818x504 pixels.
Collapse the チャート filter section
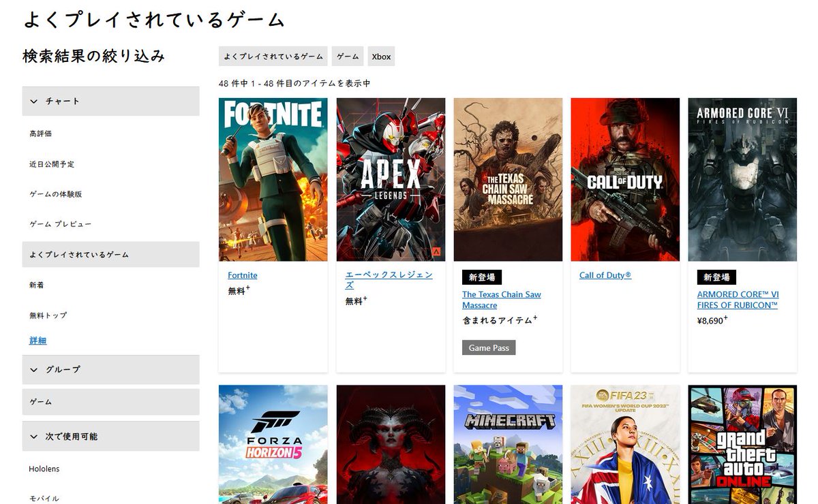click(x=110, y=101)
